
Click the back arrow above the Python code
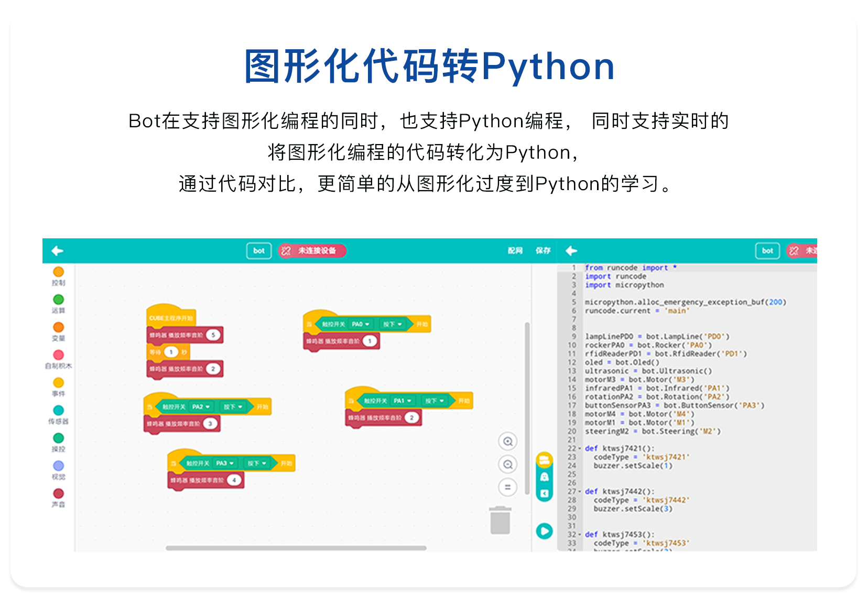point(571,251)
